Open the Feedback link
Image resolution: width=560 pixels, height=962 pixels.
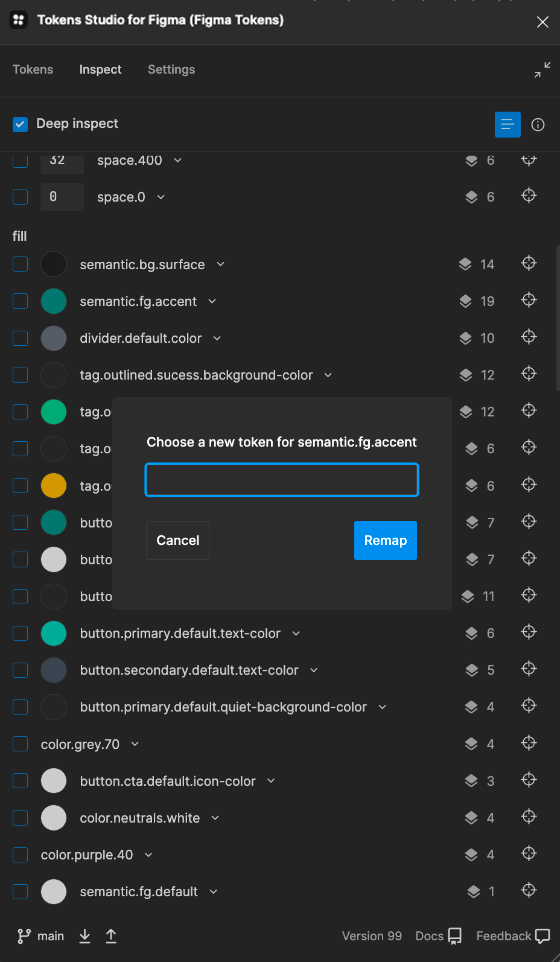coord(503,936)
